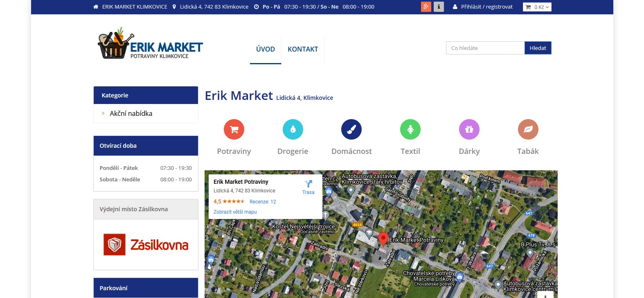Click the Zásilkovna logo banner
Screen dimensions: 644x298
click(146, 245)
